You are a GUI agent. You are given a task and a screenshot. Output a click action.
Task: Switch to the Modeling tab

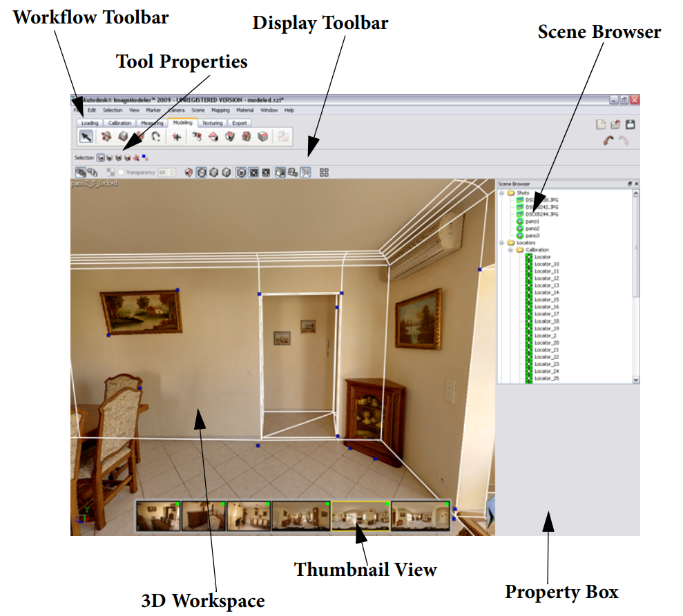182,123
